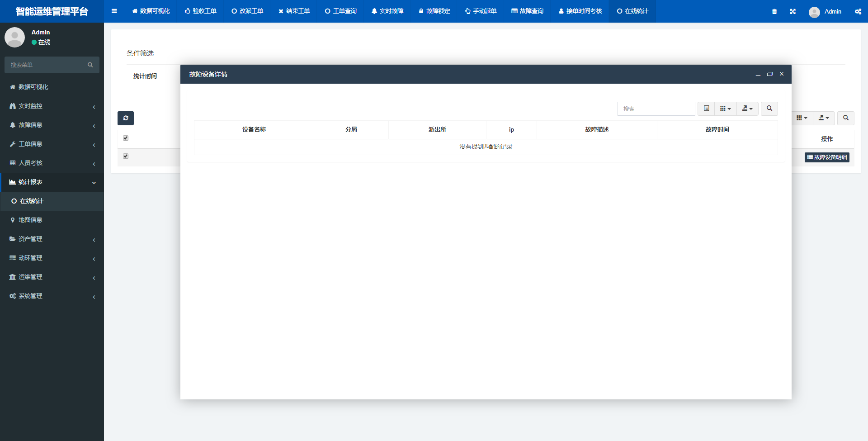Minimize the 故障设备详情 dialog
The image size is (868, 441).
[x=758, y=74]
